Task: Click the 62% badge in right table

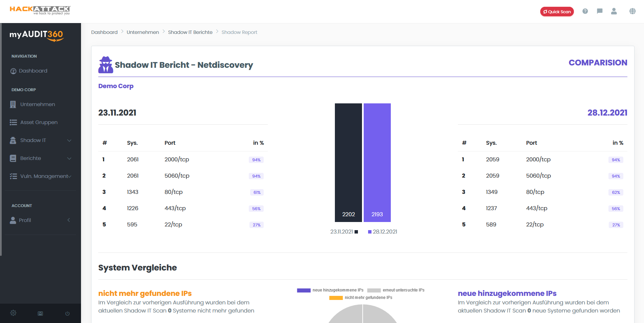Action: [x=616, y=192]
